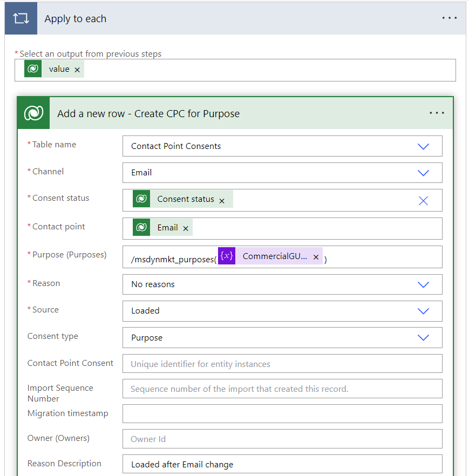Image resolution: width=469 pixels, height=476 pixels.
Task: Open the Consent type dropdown
Action: 423,337
